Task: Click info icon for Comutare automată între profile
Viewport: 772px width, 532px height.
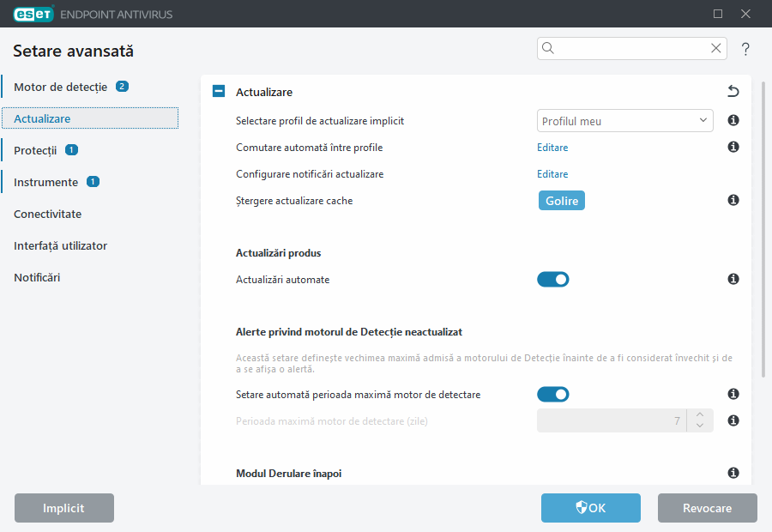Action: (733, 148)
